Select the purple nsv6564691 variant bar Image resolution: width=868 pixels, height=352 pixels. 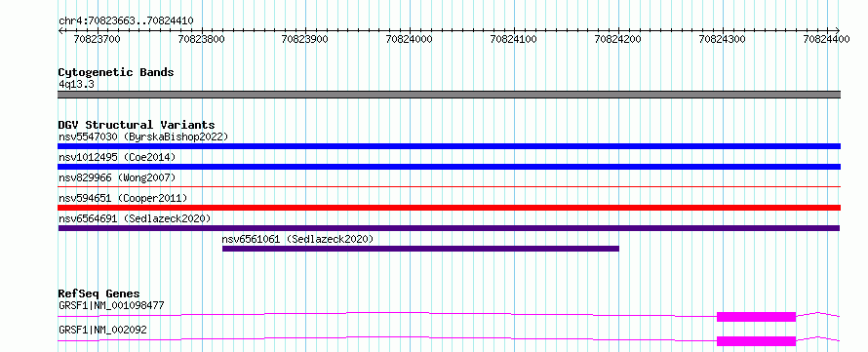[x=449, y=228]
